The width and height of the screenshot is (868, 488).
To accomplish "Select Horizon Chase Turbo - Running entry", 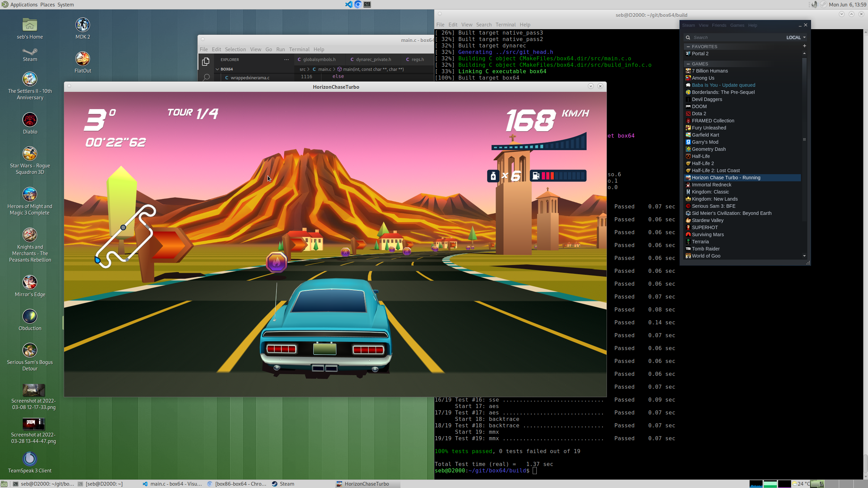I will [x=743, y=178].
